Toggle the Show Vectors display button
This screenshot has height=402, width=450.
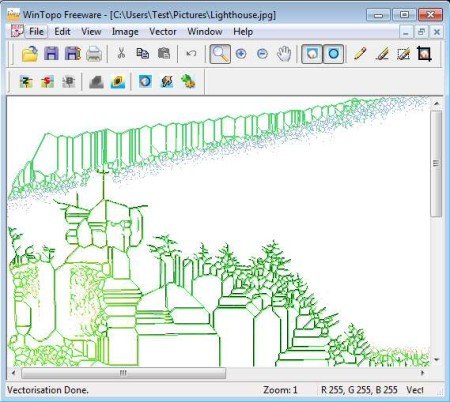click(x=333, y=54)
